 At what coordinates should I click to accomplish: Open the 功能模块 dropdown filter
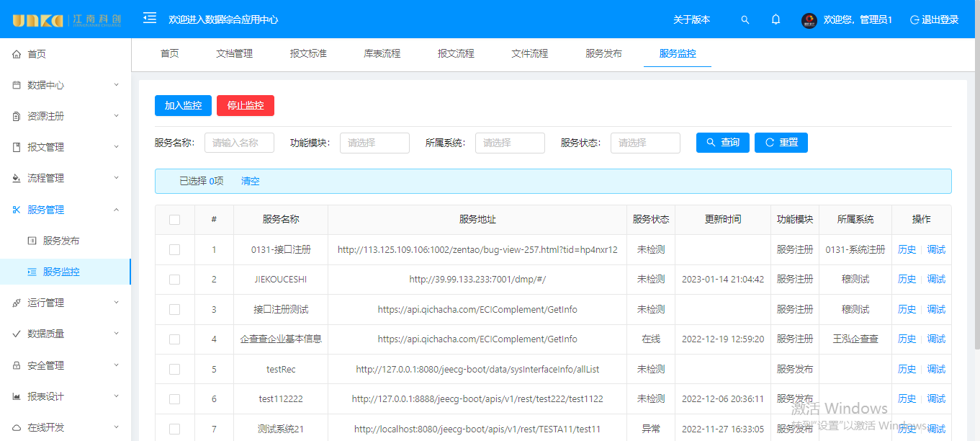[374, 143]
